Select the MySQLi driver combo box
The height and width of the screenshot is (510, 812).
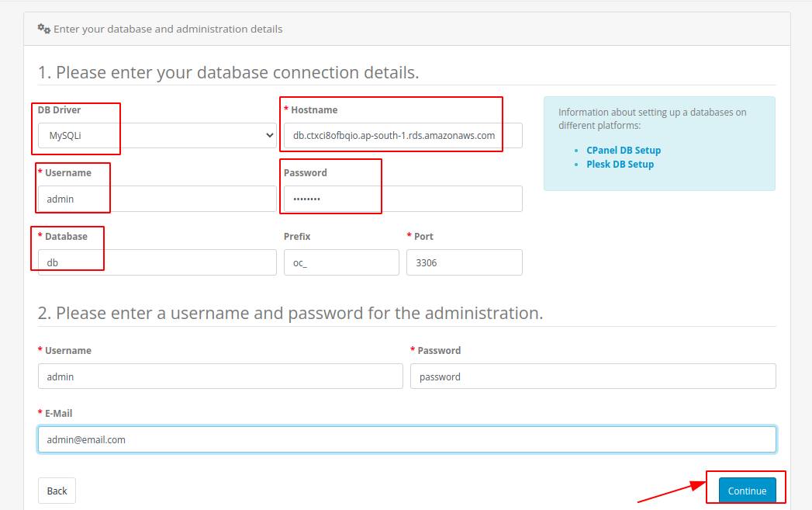coord(155,134)
